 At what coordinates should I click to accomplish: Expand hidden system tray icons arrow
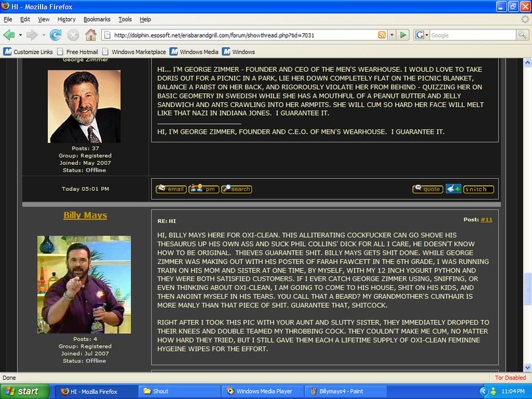point(483,391)
